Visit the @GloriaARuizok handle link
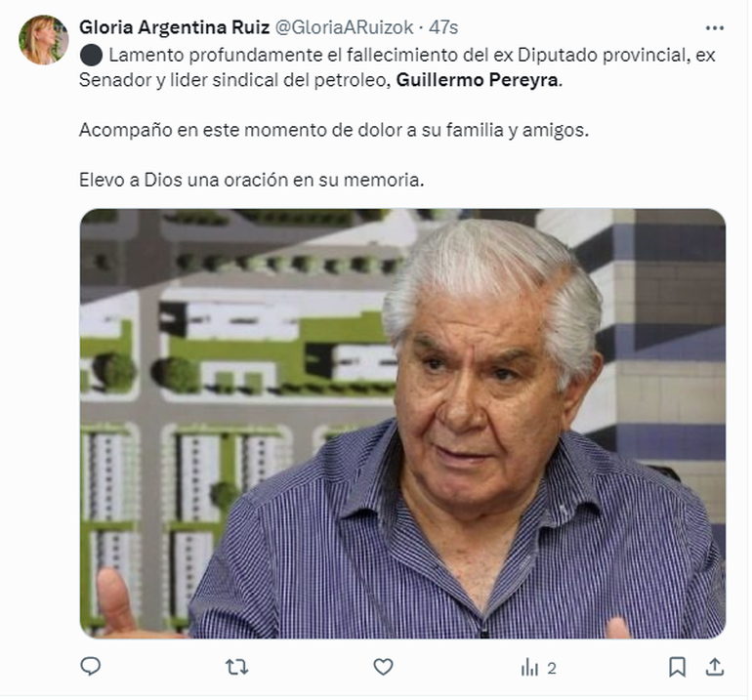Viewport: 752px width, 700px height. (345, 27)
